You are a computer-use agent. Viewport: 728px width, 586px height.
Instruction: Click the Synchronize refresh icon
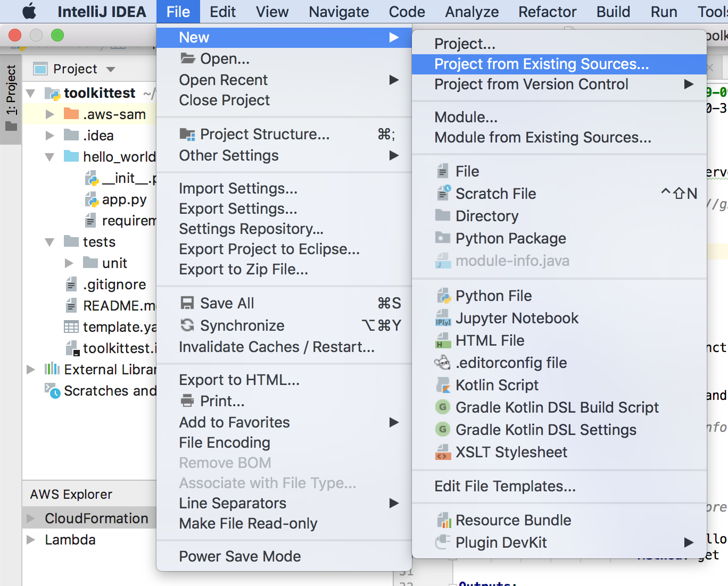(187, 325)
